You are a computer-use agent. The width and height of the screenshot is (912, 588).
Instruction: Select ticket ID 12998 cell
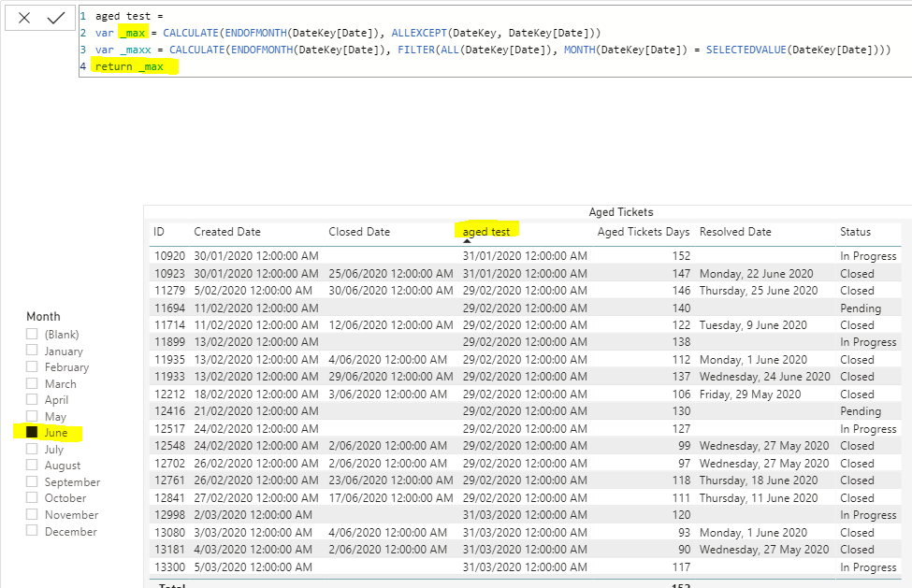click(169, 515)
